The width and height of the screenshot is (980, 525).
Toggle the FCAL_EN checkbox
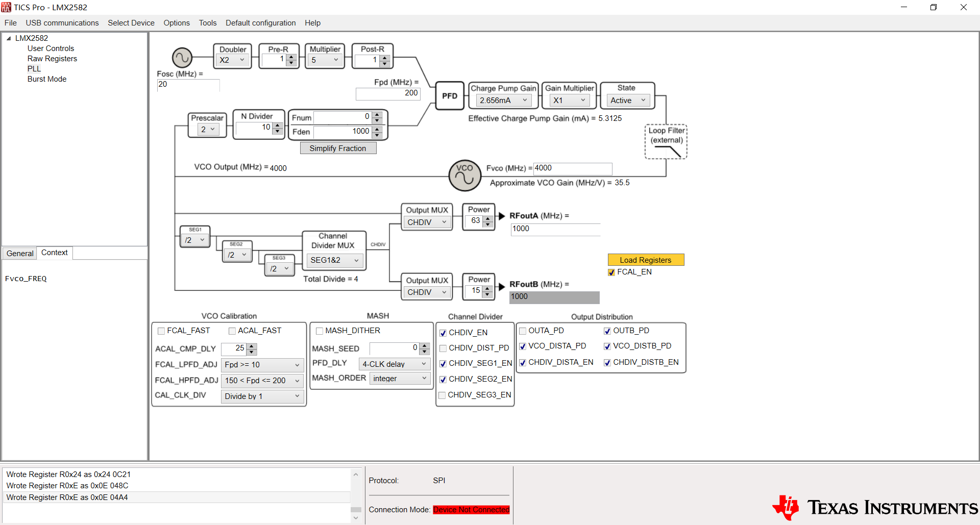[611, 272]
